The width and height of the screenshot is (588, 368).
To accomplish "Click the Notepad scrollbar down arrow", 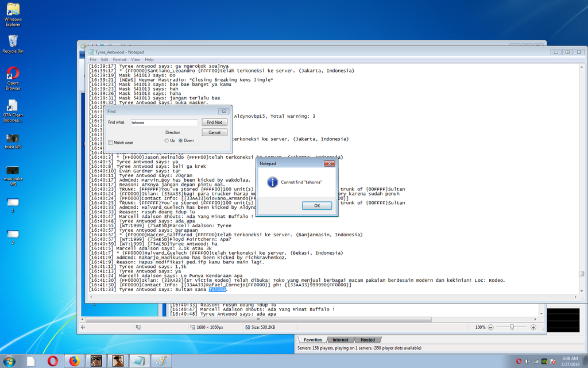I will pos(581,291).
